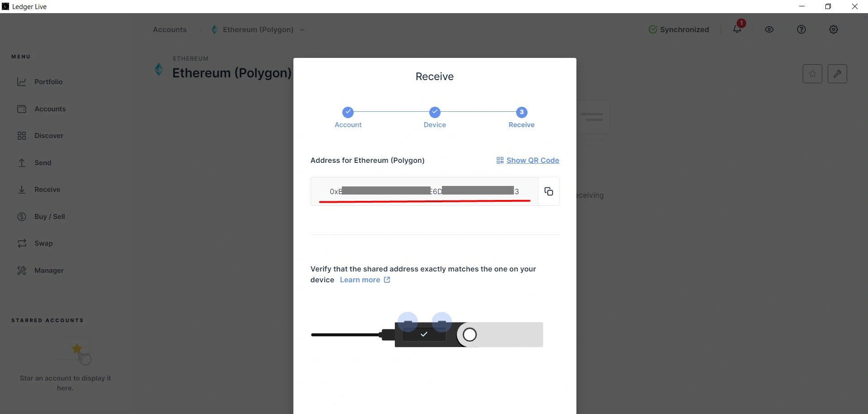Viewport: 868px width, 414px height.
Task: Click the Send arrow icon
Action: [22, 163]
